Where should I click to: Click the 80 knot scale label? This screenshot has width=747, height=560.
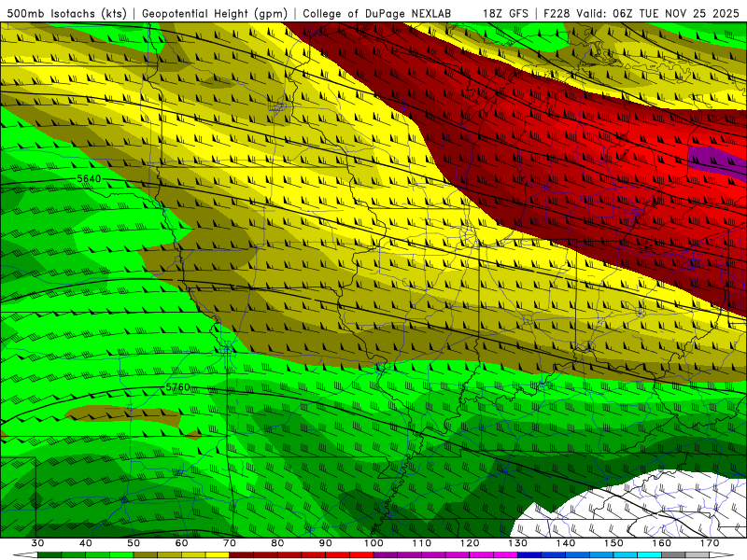[x=277, y=543]
